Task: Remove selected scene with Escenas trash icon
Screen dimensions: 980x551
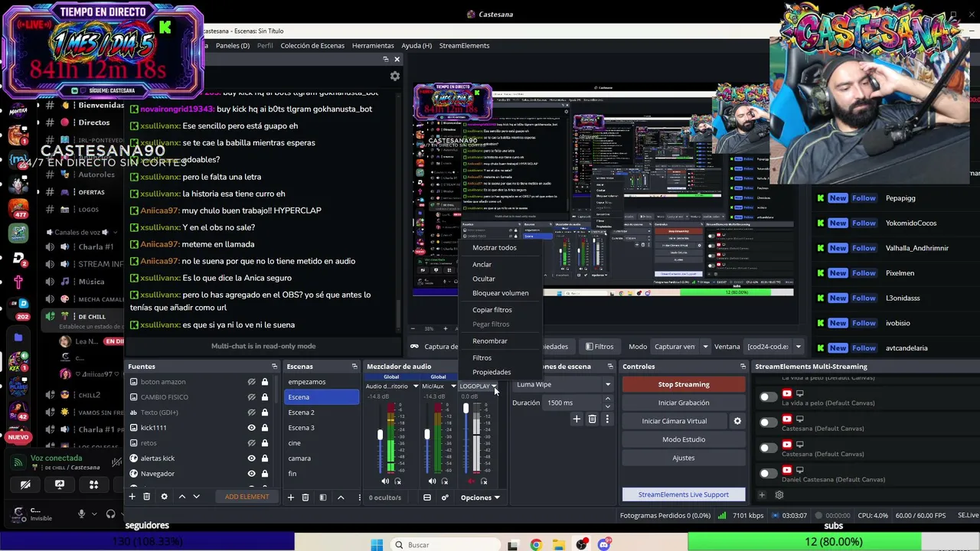Action: tap(305, 497)
